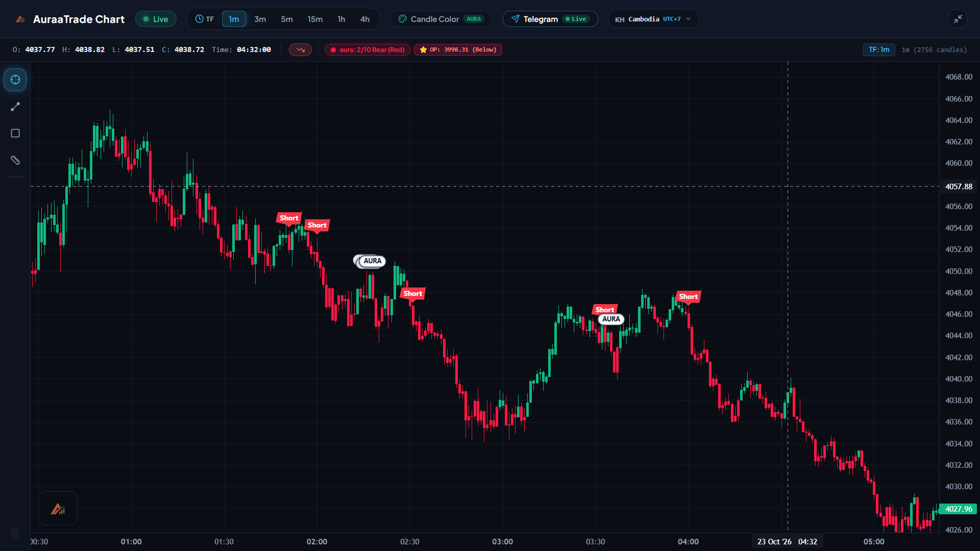
Task: Click the AURA marker near 02:18
Action: pos(372,261)
